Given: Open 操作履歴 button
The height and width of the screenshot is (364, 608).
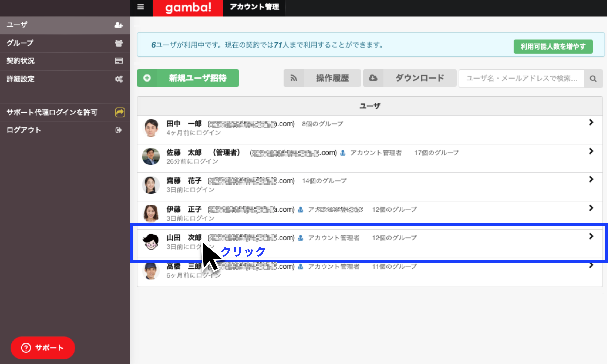Looking at the screenshot, I should click(x=322, y=78).
